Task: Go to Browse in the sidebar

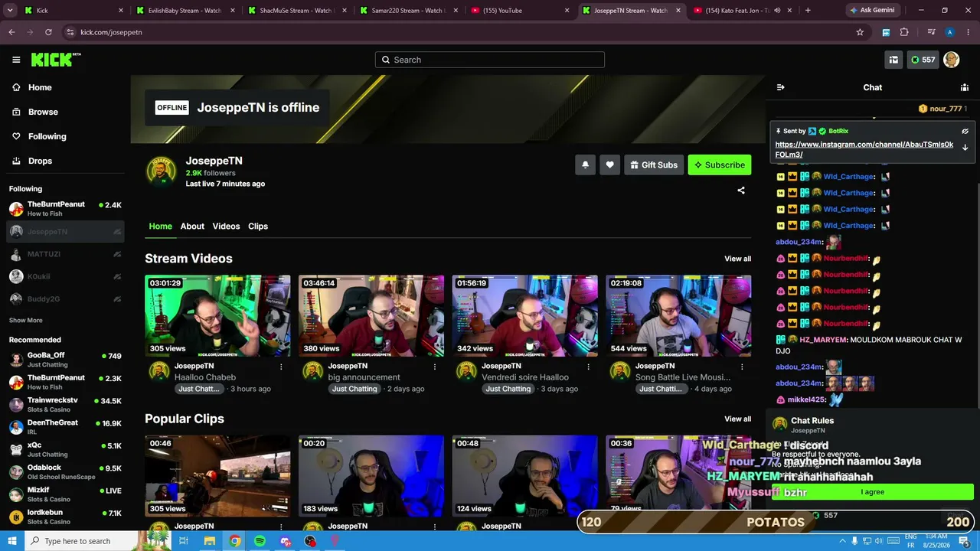Action: click(65, 112)
